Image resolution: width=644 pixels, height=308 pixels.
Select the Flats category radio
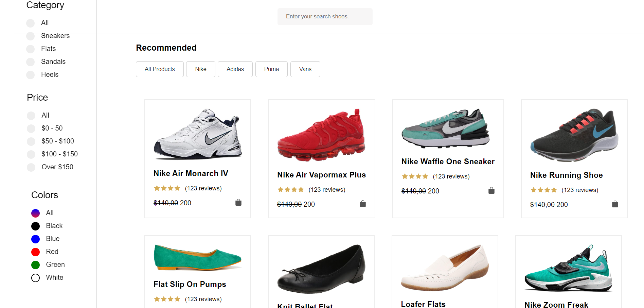coord(31,49)
